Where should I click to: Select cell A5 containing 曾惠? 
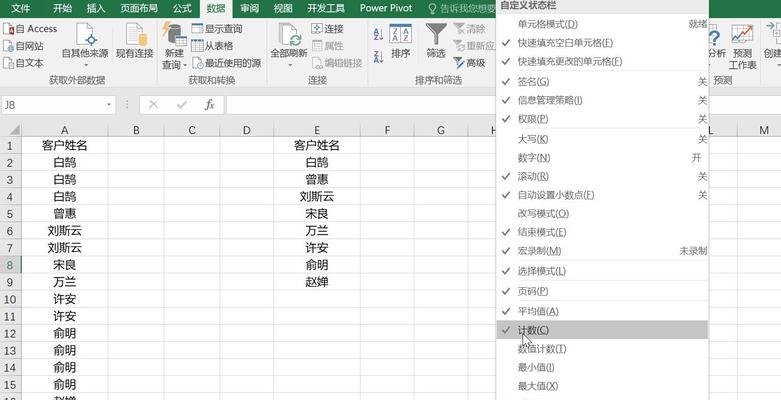65,214
